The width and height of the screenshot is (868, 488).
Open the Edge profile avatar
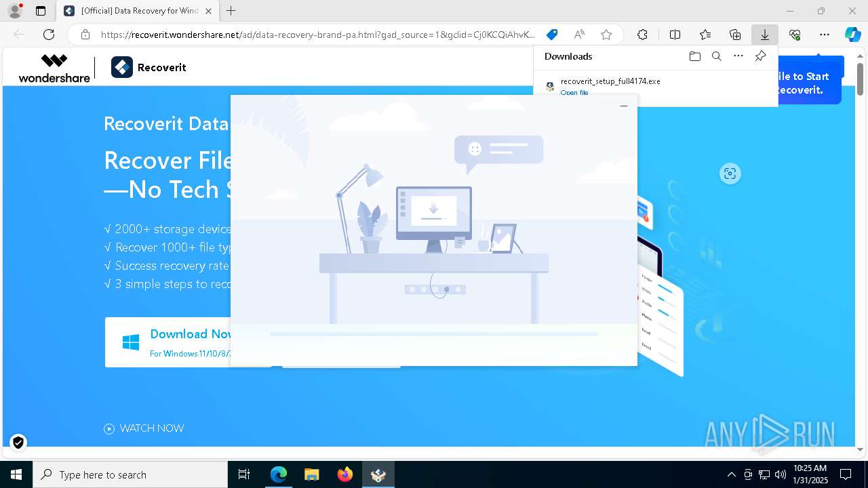pyautogui.click(x=14, y=11)
